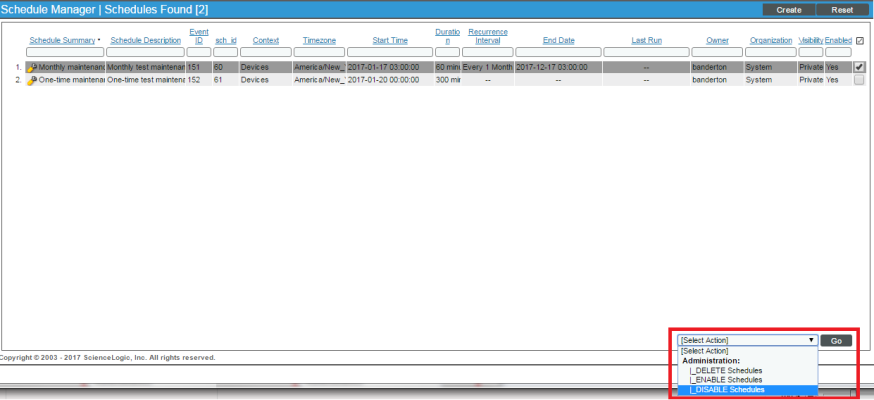Open the Select Action dropdown
874x400 pixels.
tap(747, 341)
